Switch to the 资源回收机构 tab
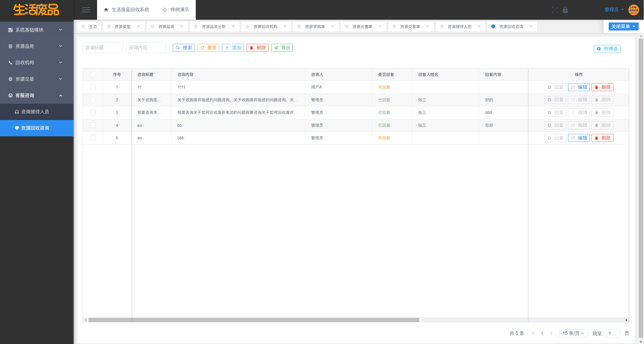The height and width of the screenshot is (344, 644). click(265, 26)
